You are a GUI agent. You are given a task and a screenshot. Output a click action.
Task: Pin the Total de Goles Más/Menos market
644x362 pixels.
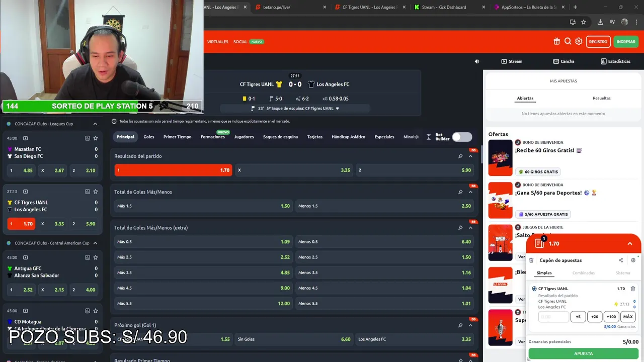point(460,192)
